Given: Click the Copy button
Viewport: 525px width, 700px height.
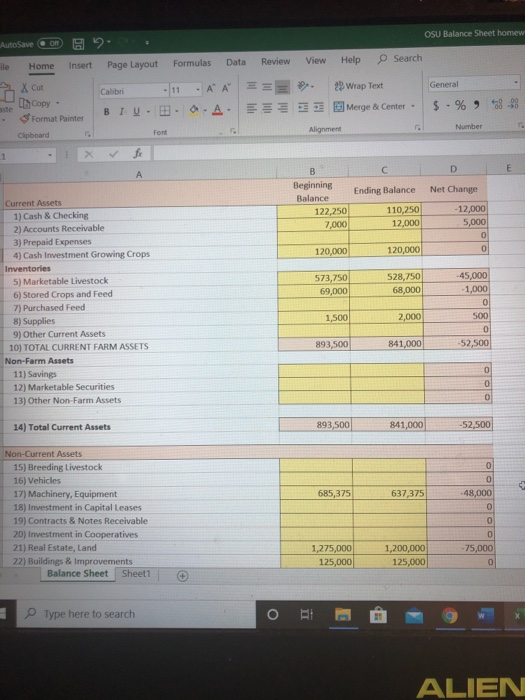Looking at the screenshot, I should [x=35, y=103].
